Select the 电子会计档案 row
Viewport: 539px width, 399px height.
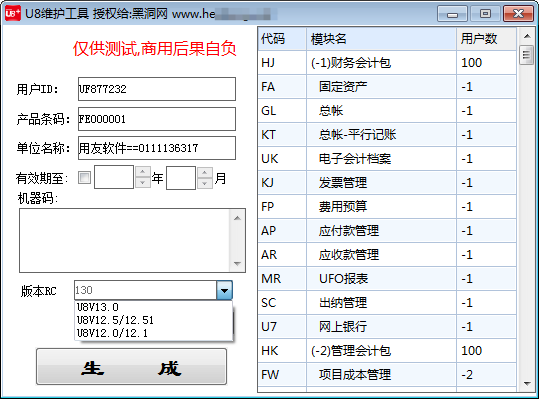click(x=387, y=159)
